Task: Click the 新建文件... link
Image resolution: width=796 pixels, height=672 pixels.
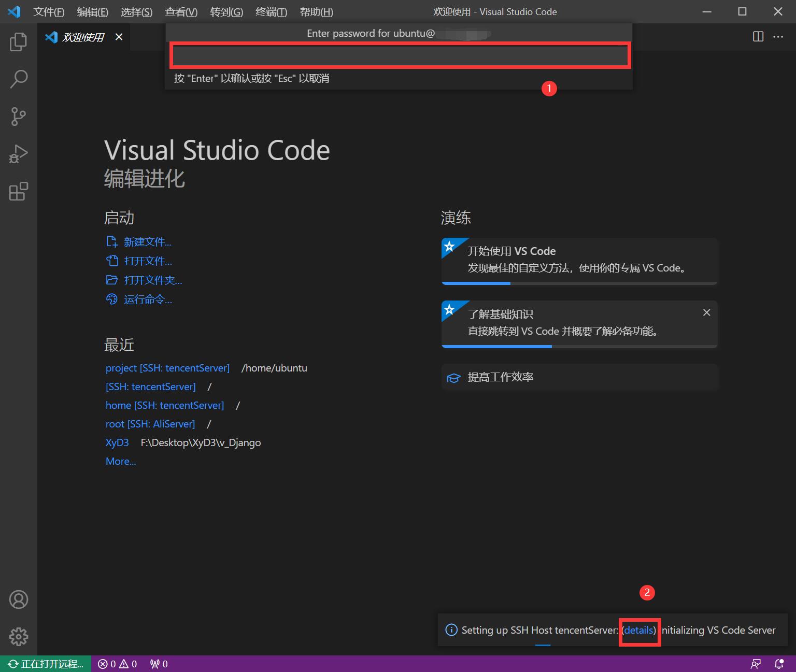Action: point(148,242)
